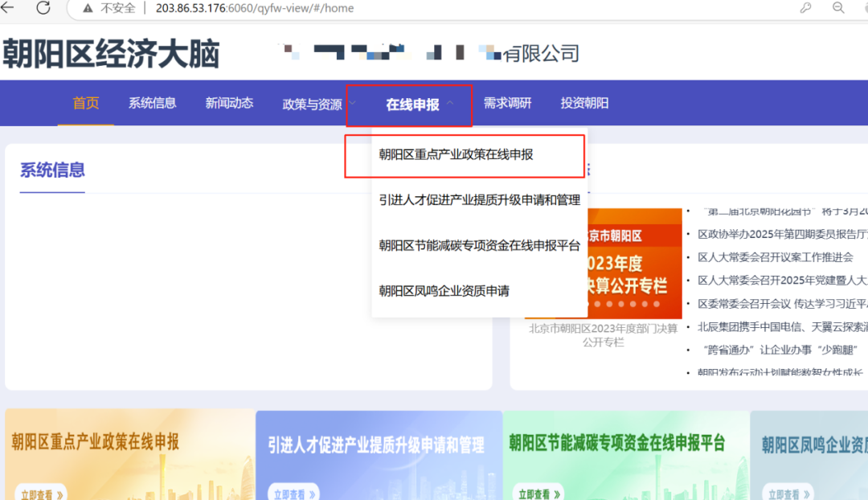The width and height of the screenshot is (868, 500).
Task: Collapse the 在线申报 nav dropdown
Action: tap(420, 105)
